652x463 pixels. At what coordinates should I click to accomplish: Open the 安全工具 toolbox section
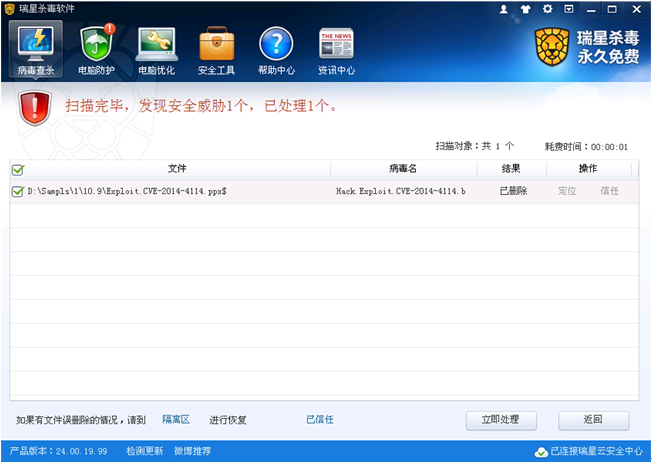216,50
